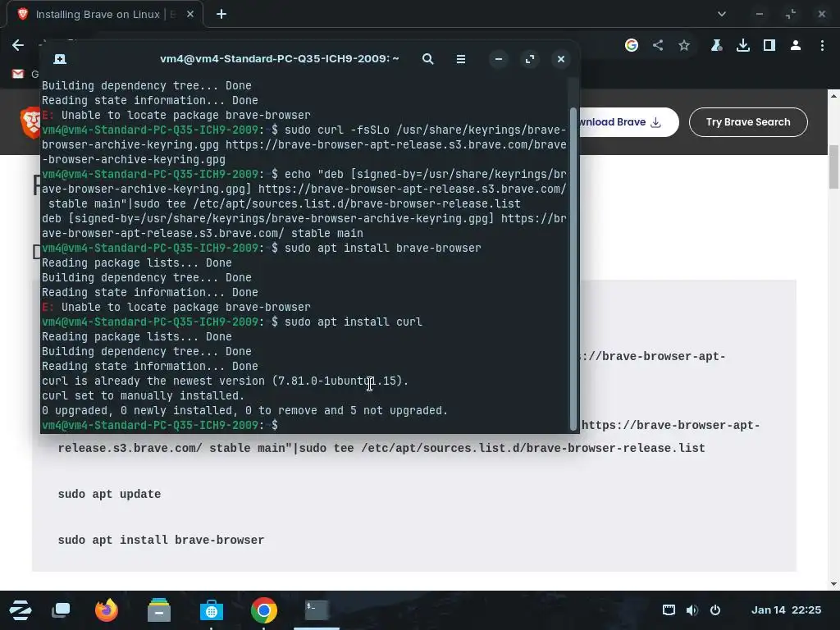
Task: Open the Software store from the taskbar
Action: (x=212, y=610)
